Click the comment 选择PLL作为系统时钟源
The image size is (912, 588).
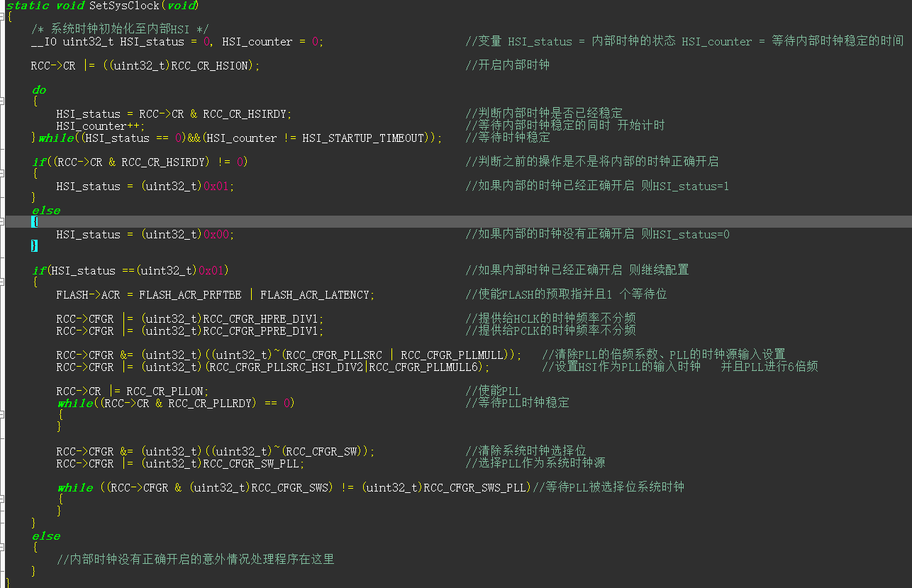click(535, 463)
